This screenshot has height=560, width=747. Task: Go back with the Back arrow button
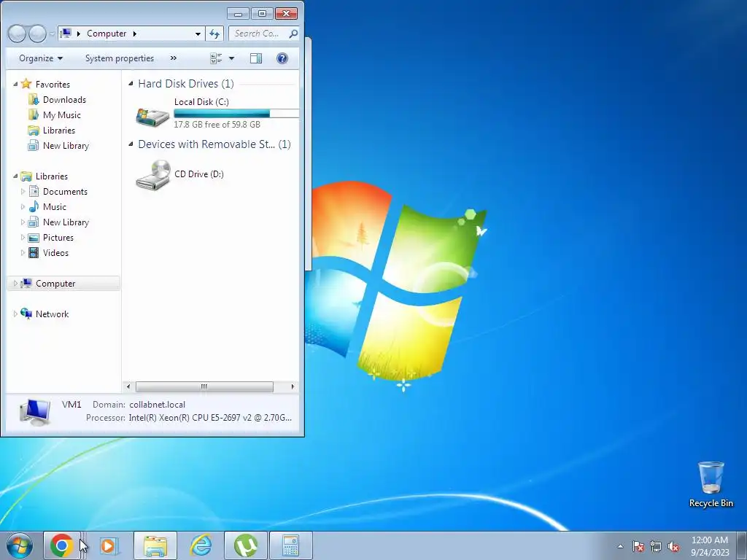click(x=17, y=34)
